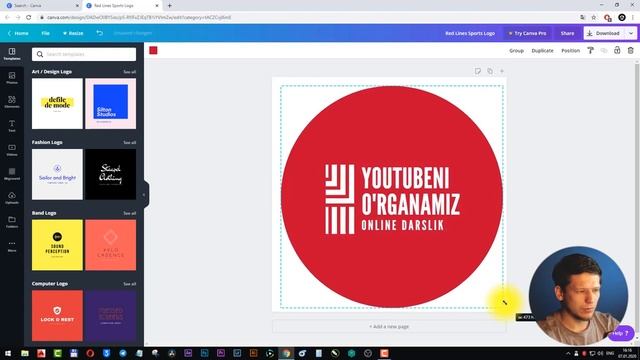640x360 pixels.
Task: Open the More sidebar options
Action: click(x=12, y=246)
